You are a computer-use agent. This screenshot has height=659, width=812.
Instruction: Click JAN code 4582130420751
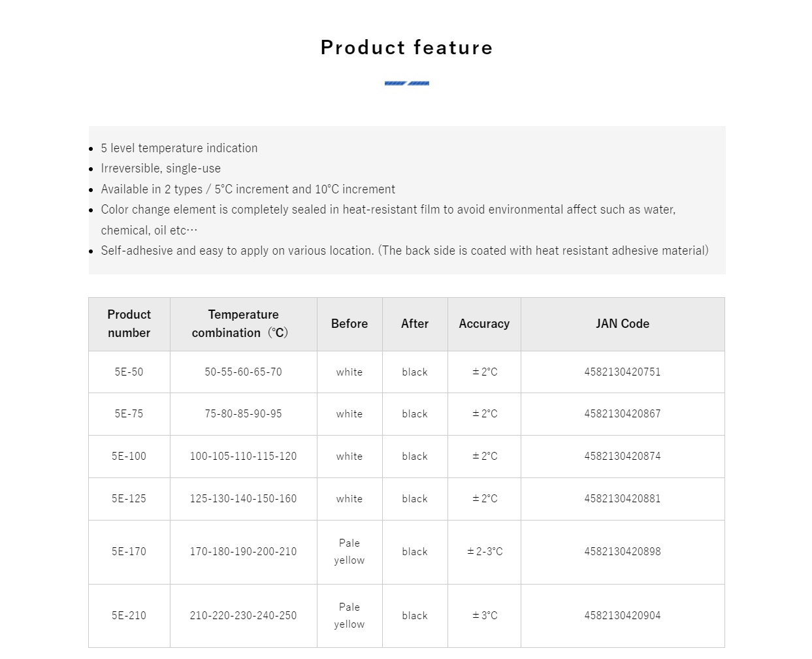click(623, 372)
